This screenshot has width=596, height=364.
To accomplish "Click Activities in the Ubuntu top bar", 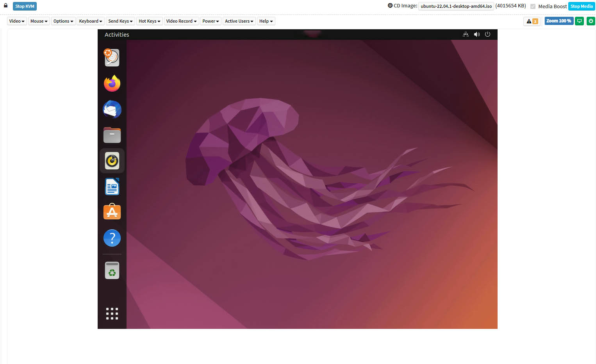I will (x=117, y=35).
